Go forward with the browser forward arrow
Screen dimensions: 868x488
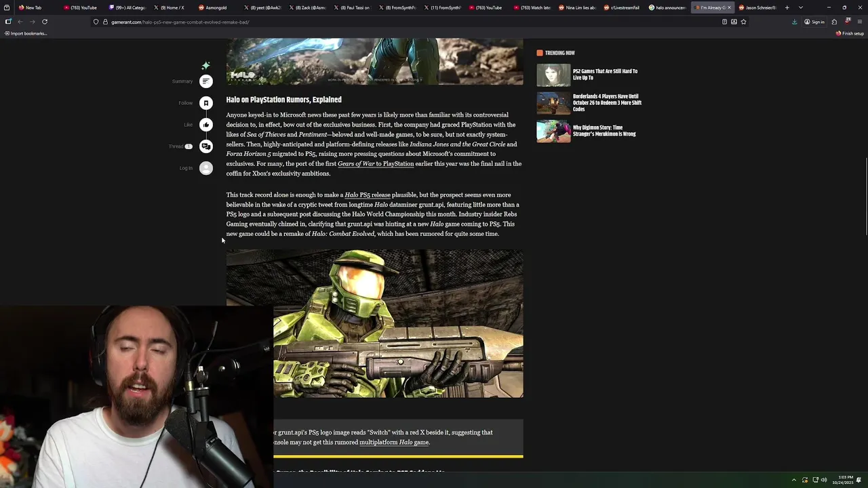32,22
